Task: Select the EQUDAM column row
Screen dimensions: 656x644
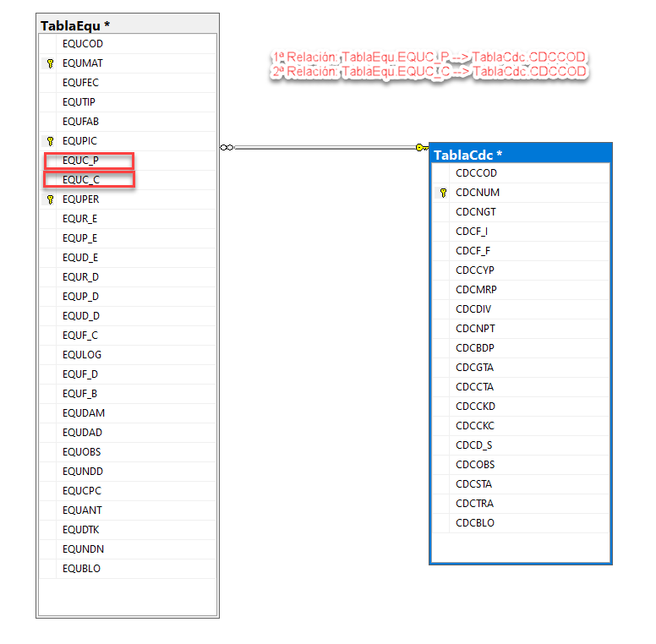Action: [x=128, y=413]
